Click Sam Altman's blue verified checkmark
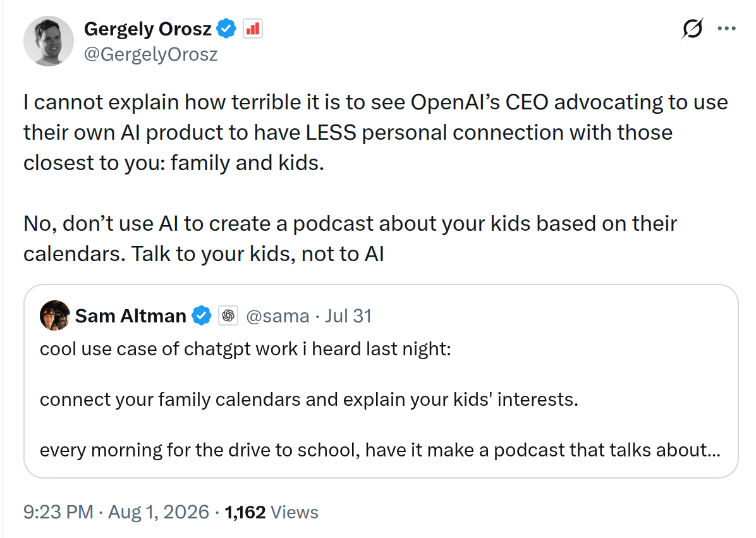The width and height of the screenshot is (756, 538). click(202, 315)
